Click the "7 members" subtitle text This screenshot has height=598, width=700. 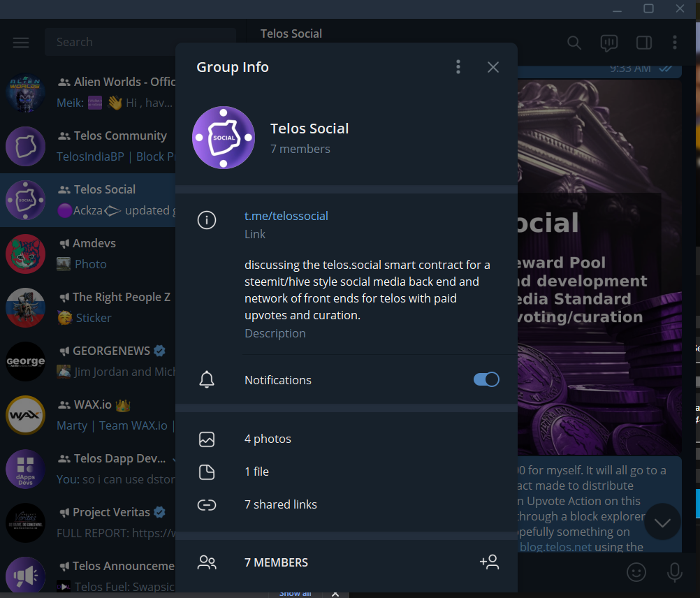(300, 149)
